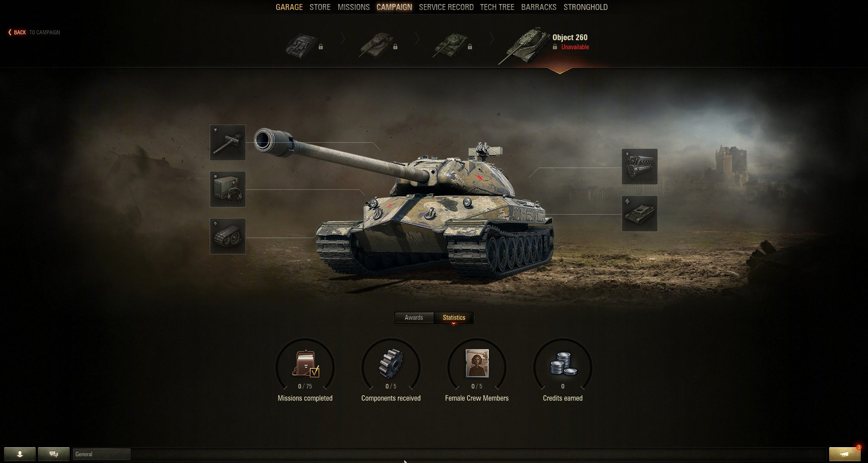Viewport: 868px width, 463px height.
Task: Click the Missions completed briefcase icon
Action: click(305, 364)
